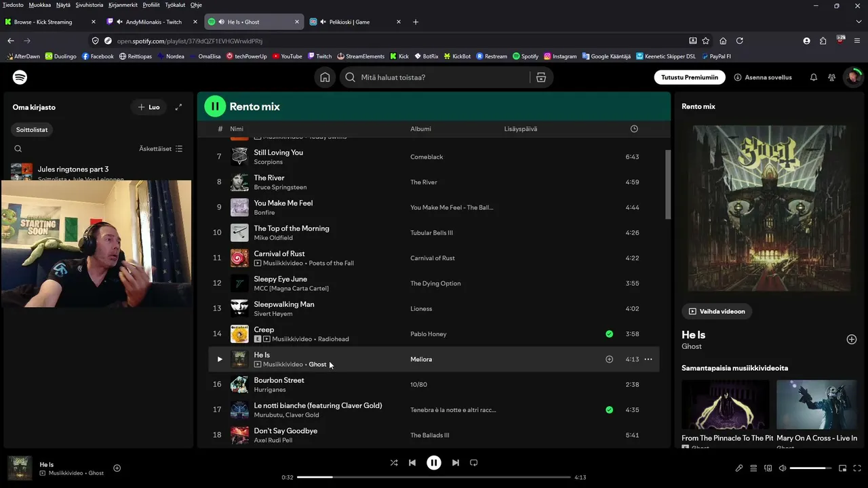Open the YouTube bookmark
The image size is (868, 488).
pyautogui.click(x=287, y=56)
